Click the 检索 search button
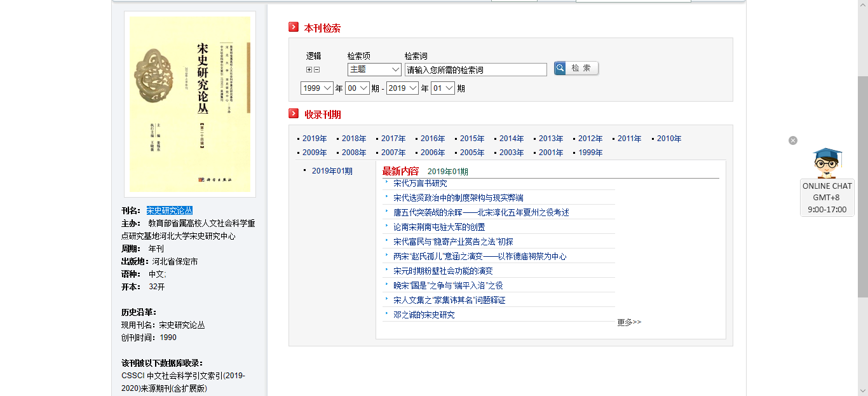Viewport: 868px width, 396px height. (576, 68)
